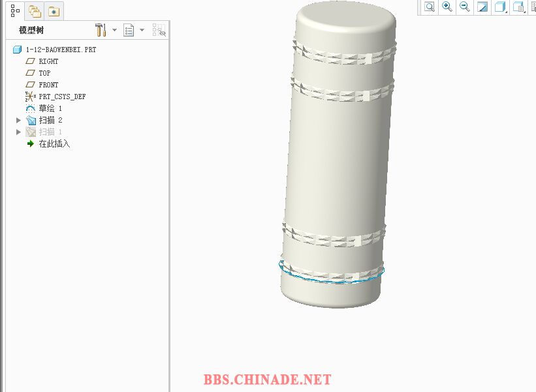
Task: Click the Refit view toolbar icon
Action: point(430,7)
